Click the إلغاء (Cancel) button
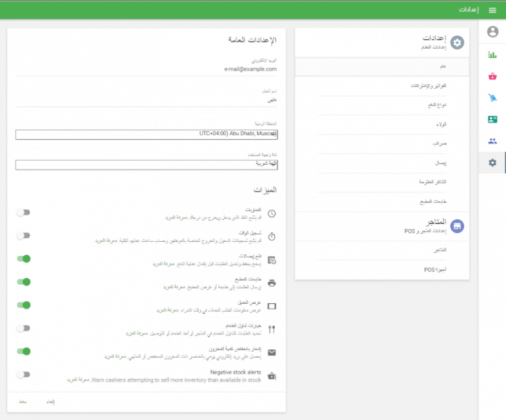Image resolution: width=506 pixels, height=420 pixels. [x=50, y=402]
